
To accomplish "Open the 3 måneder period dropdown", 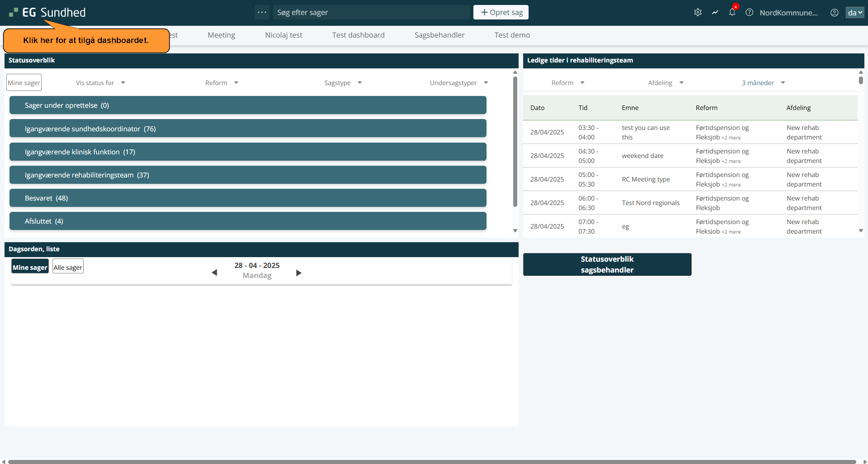I will click(763, 83).
